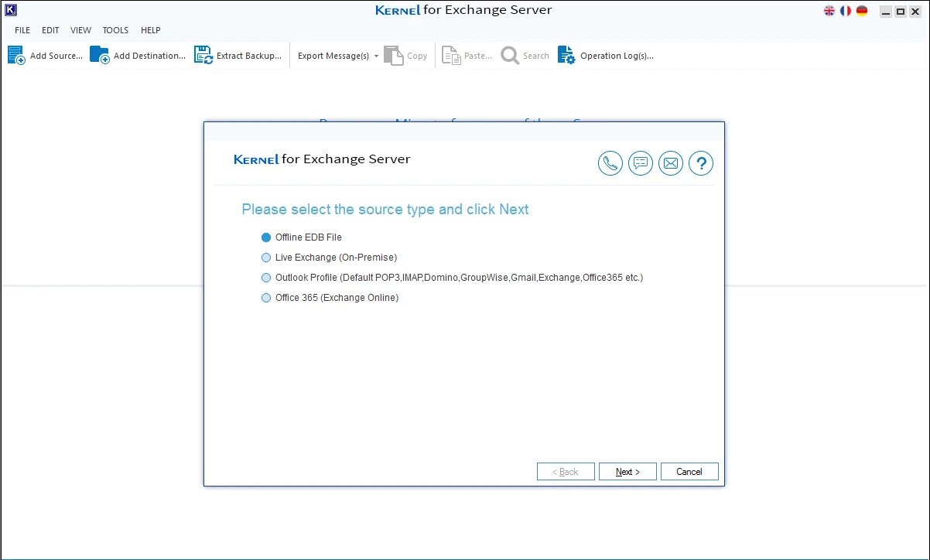Click the email envelope icon in dialog
This screenshot has height=560, width=930.
click(671, 163)
